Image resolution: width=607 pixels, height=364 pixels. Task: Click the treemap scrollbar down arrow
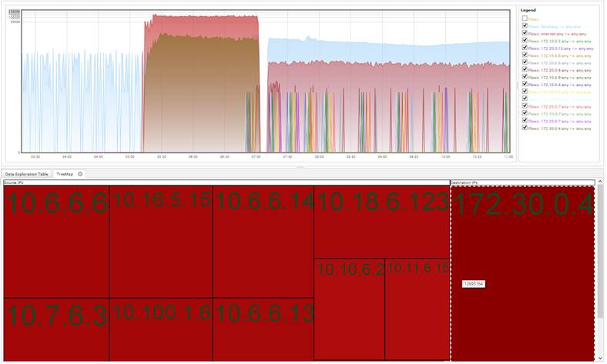click(x=600, y=358)
